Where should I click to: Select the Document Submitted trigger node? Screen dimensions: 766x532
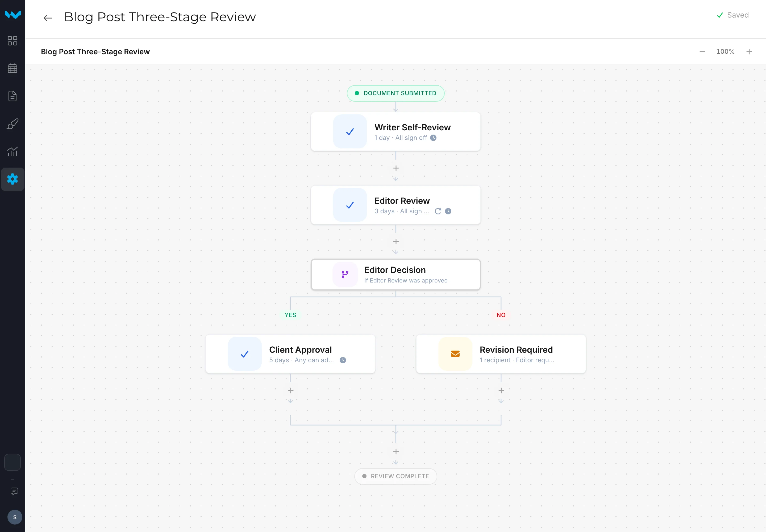(396, 93)
